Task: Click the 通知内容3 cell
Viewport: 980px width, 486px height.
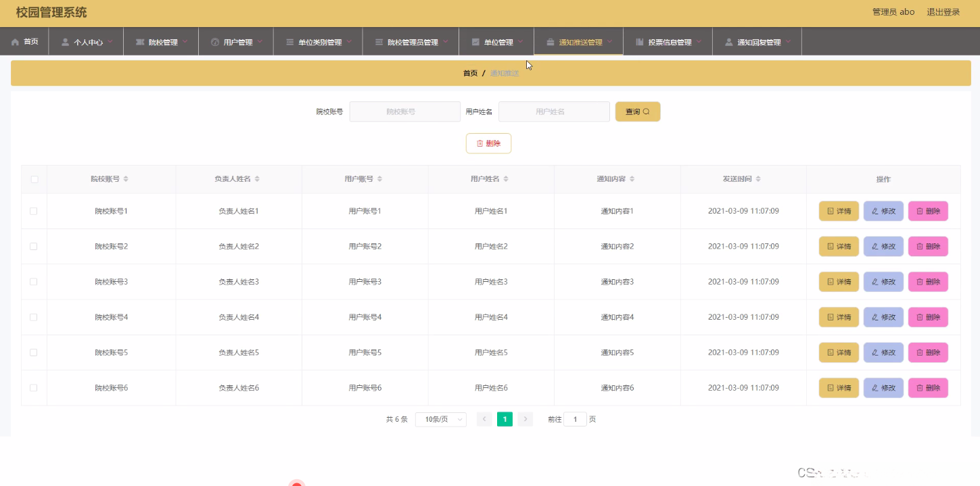Action: 617,282
